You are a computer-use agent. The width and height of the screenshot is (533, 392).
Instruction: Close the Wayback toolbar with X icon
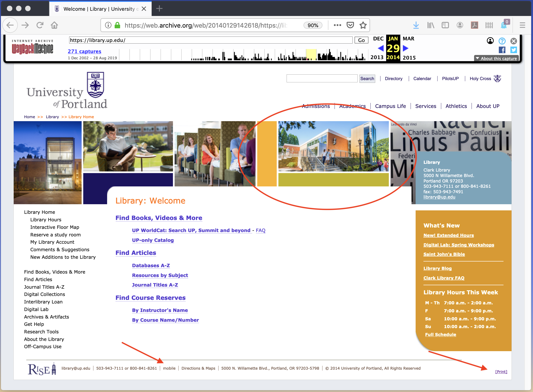pyautogui.click(x=514, y=41)
